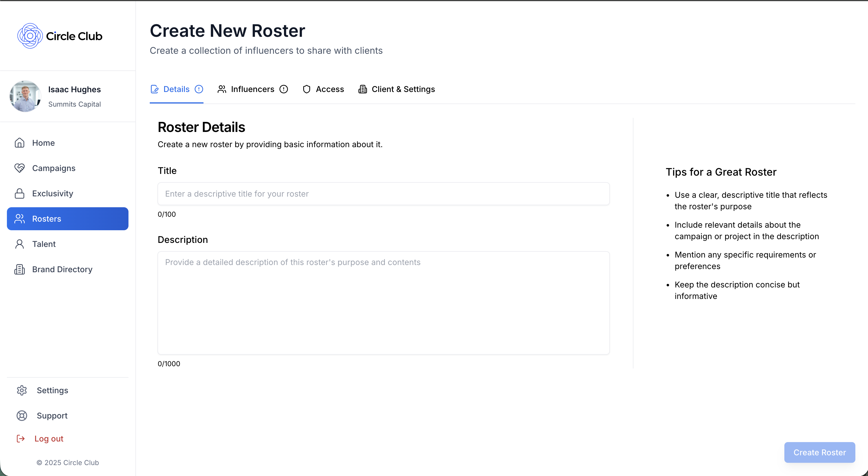Click the Brand Directory building icon
Screen dimensions: 868x476
click(x=20, y=269)
